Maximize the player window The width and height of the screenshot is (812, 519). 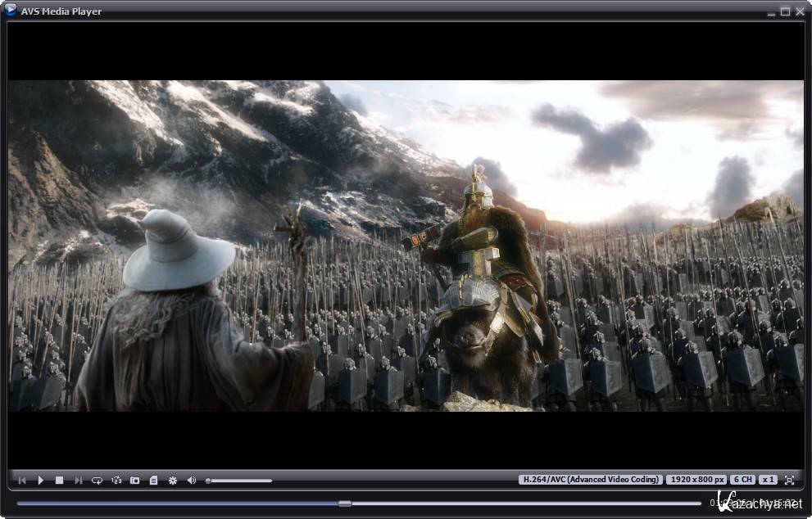pos(785,11)
